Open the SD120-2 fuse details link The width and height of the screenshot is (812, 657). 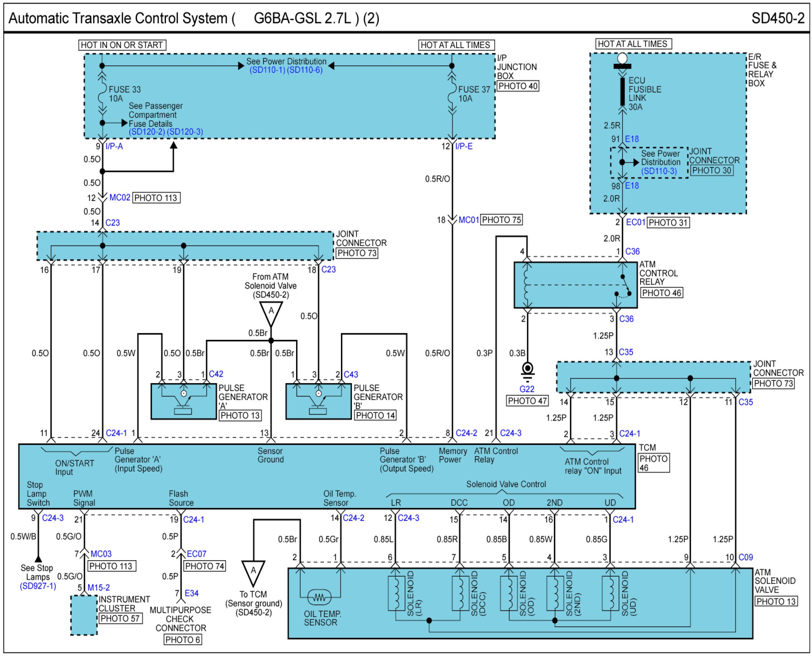click(147, 132)
